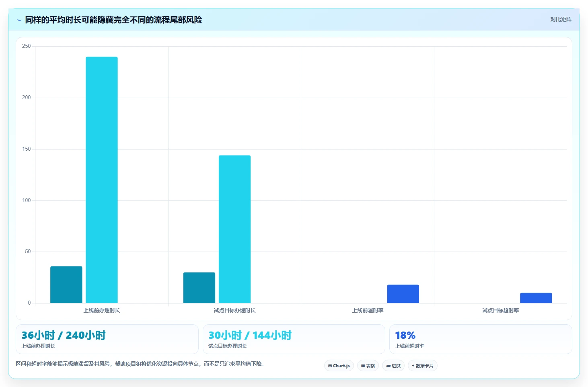588x387 pixels.
Task: Open the 30小时 / 144小时 data card
Action: pos(294,339)
